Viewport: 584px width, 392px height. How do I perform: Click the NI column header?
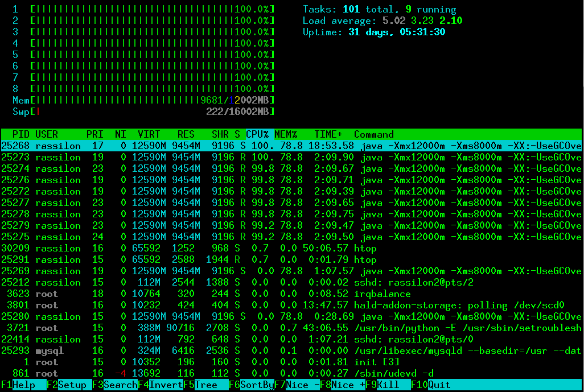(x=120, y=134)
